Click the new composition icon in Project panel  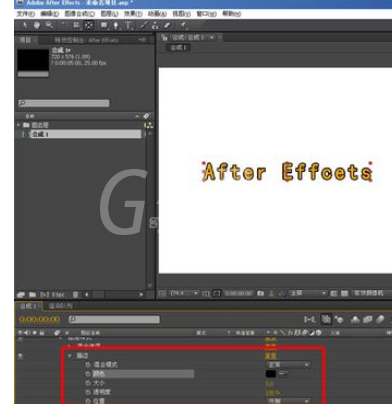[x=44, y=295]
